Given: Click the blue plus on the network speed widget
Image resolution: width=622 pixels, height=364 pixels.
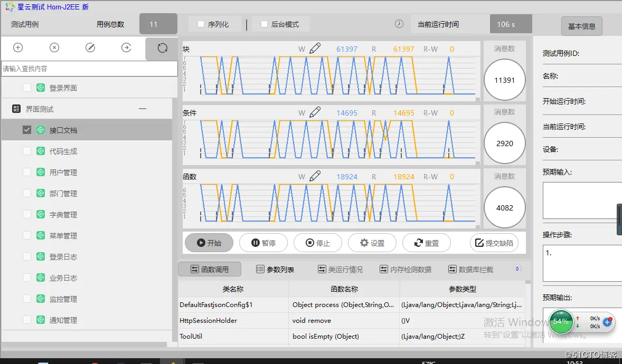Looking at the screenshot, I should 607,322.
